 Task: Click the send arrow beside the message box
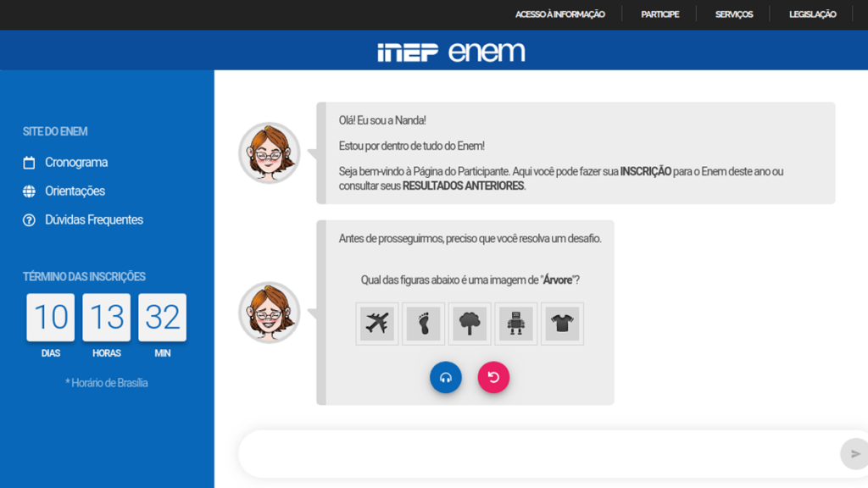pos(855,454)
